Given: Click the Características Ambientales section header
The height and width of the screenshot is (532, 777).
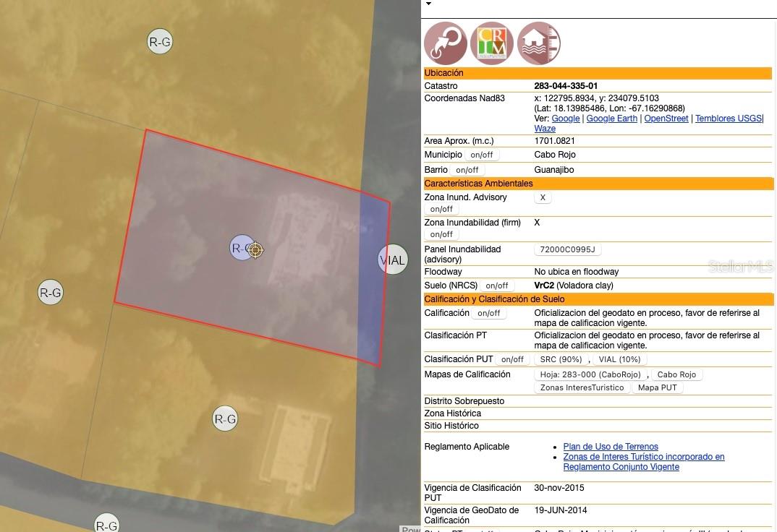Looking at the screenshot, I should coord(598,184).
